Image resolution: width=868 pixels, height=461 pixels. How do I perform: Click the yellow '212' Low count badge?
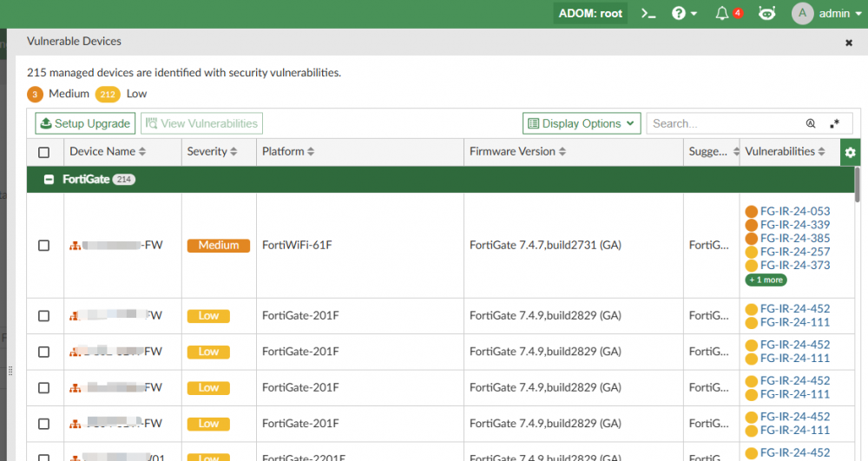click(x=108, y=94)
